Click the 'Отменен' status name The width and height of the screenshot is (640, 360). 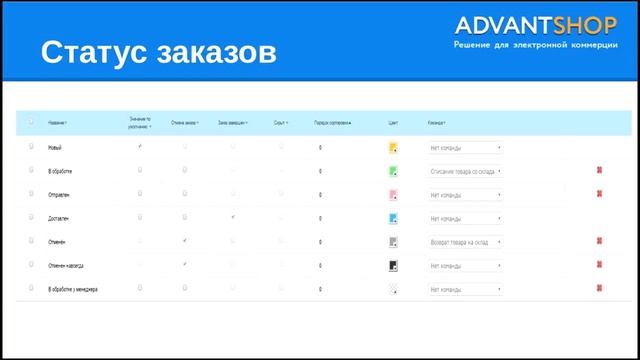pyautogui.click(x=57, y=242)
